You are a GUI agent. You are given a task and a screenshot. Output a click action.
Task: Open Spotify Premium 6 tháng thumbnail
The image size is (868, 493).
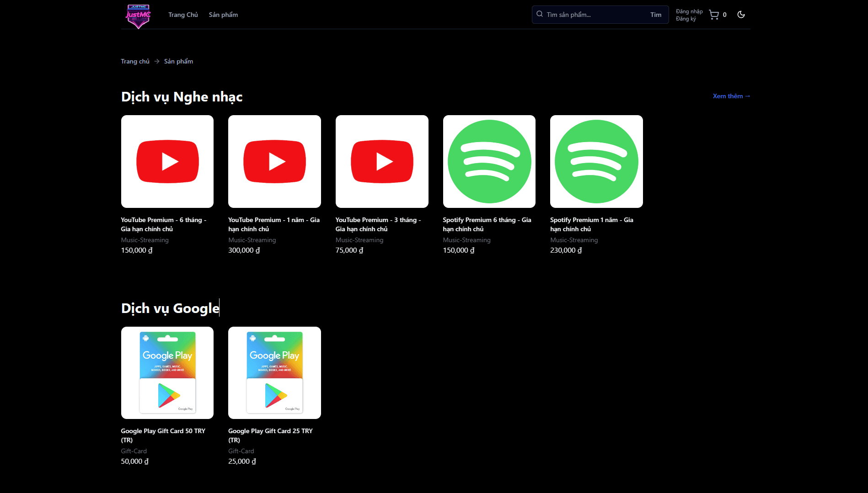point(489,161)
